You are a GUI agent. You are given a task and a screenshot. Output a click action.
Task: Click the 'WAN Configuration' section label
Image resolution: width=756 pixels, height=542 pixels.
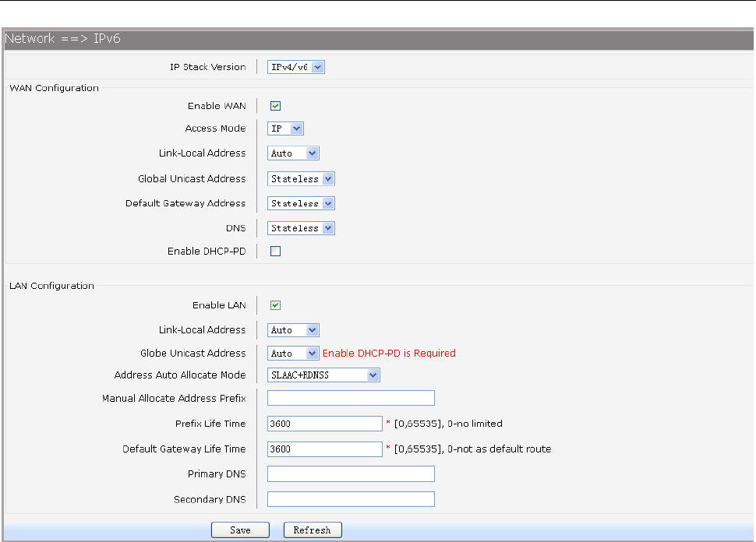(54, 88)
